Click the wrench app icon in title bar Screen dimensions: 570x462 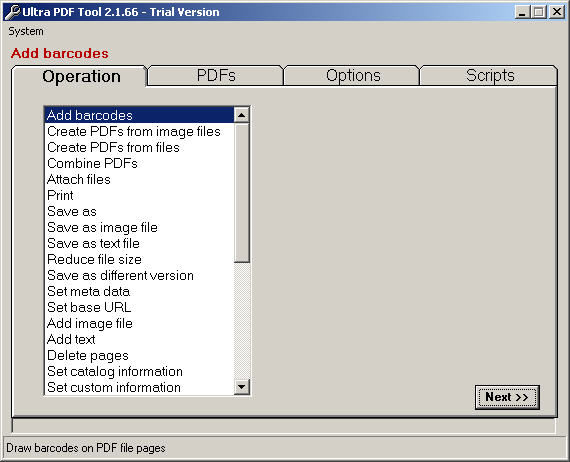[x=12, y=12]
